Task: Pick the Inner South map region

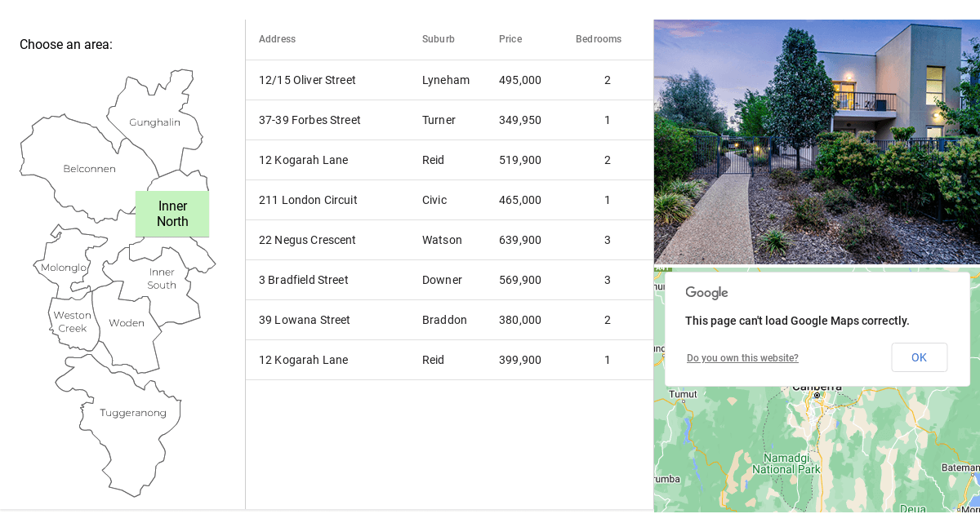Action: 162,278
